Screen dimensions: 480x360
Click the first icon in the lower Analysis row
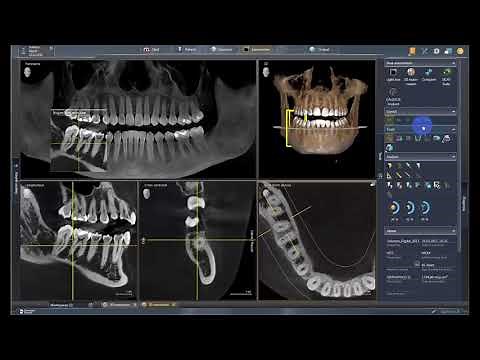click(x=389, y=185)
